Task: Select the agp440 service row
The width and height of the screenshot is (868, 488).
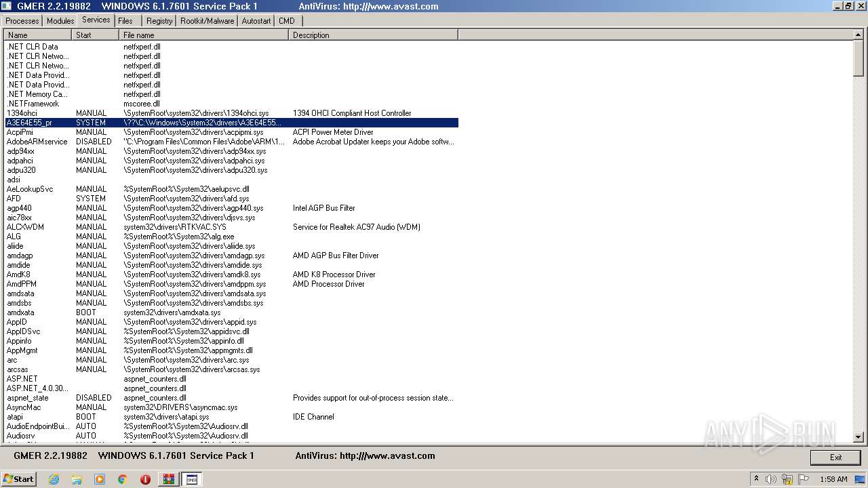Action: click(x=231, y=208)
